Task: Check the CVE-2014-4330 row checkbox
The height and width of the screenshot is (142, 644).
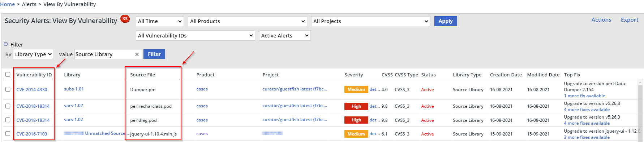Action: (8, 89)
